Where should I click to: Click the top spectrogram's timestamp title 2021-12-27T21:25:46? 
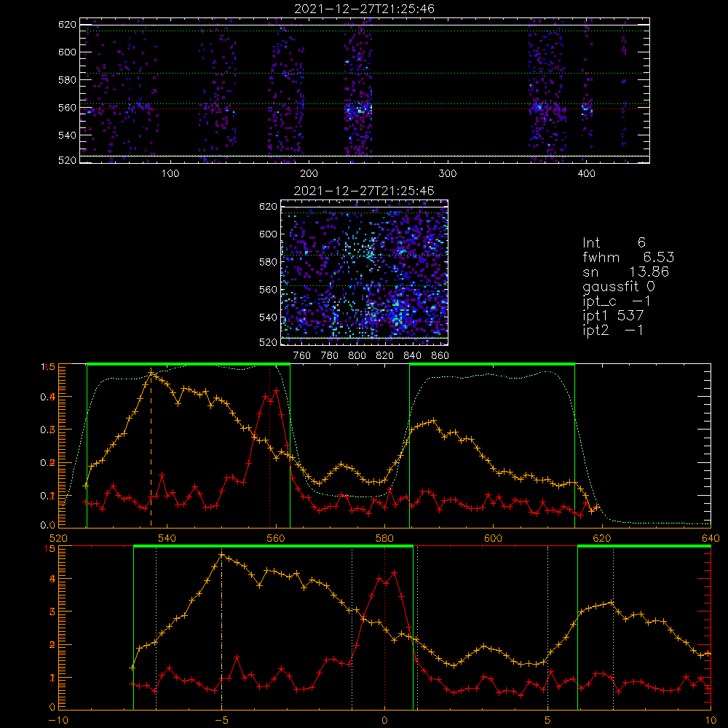[x=364, y=9]
